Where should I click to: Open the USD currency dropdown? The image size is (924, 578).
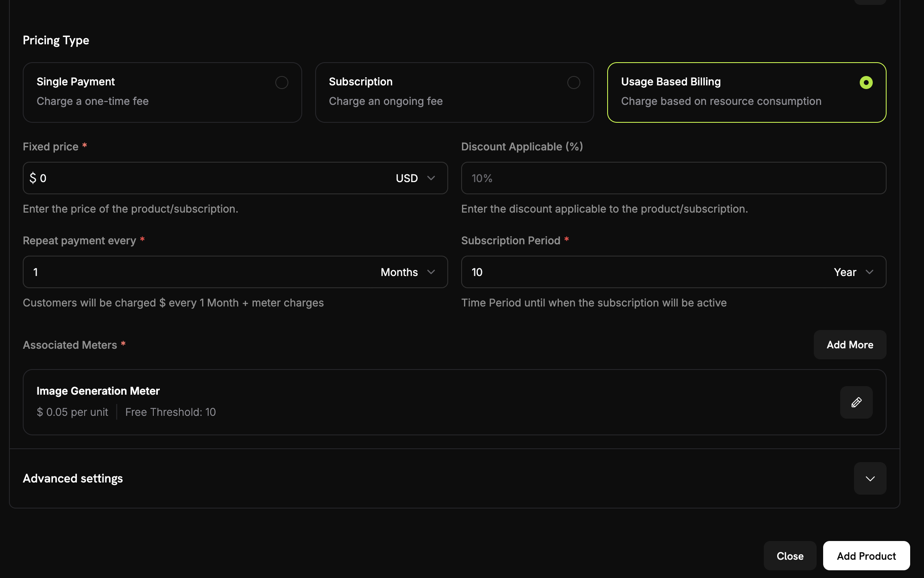(x=415, y=178)
